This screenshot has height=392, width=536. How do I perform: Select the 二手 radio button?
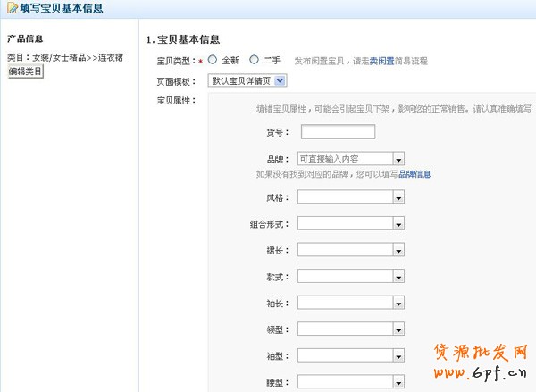tap(255, 60)
